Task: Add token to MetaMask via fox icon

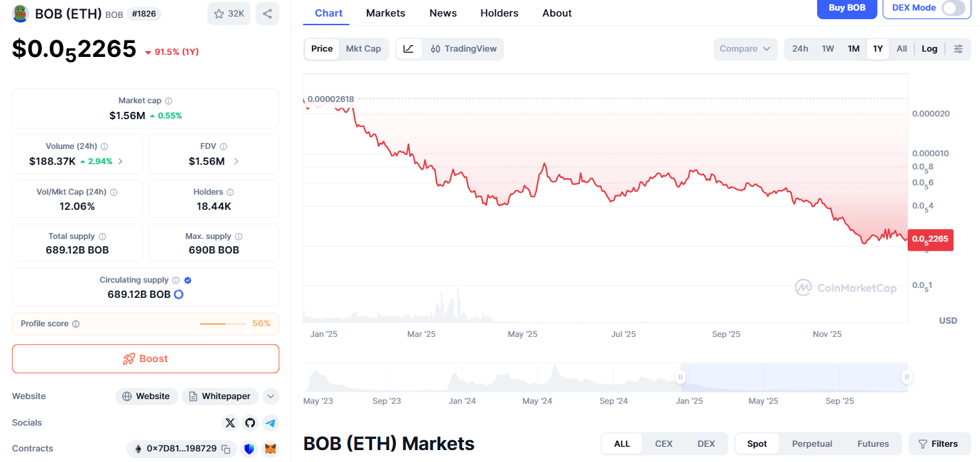Action: pos(270,449)
